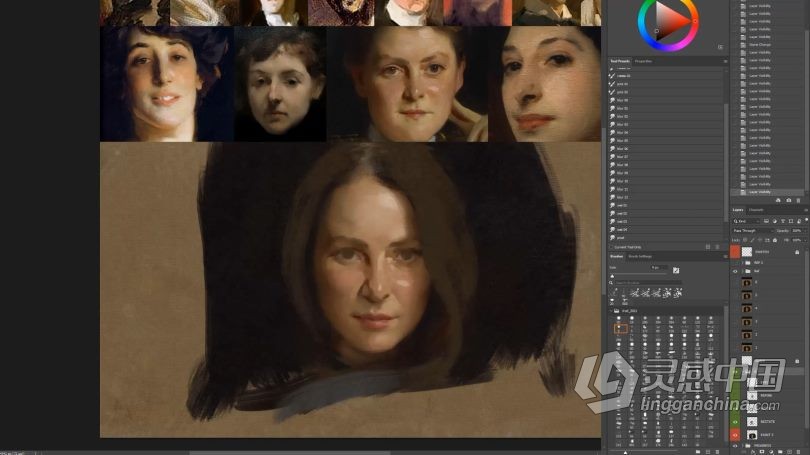
Task: Create new fill or adjustment layer
Action: point(771,452)
